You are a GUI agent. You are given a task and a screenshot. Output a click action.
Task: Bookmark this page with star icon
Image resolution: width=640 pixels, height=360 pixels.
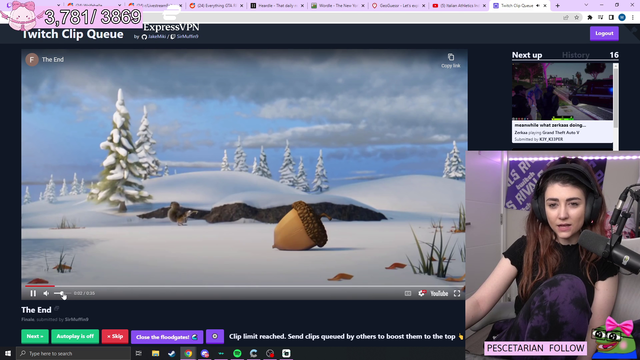[x=576, y=18]
